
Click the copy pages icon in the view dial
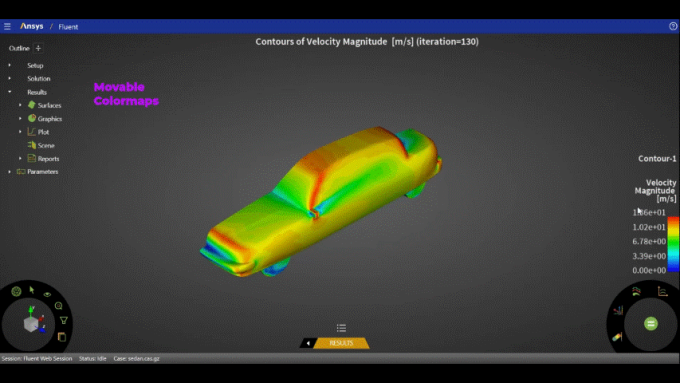click(x=62, y=337)
